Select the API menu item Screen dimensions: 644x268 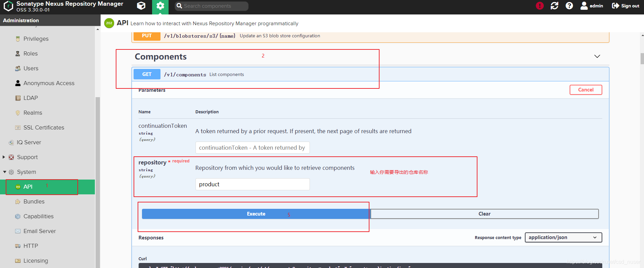tap(47, 187)
